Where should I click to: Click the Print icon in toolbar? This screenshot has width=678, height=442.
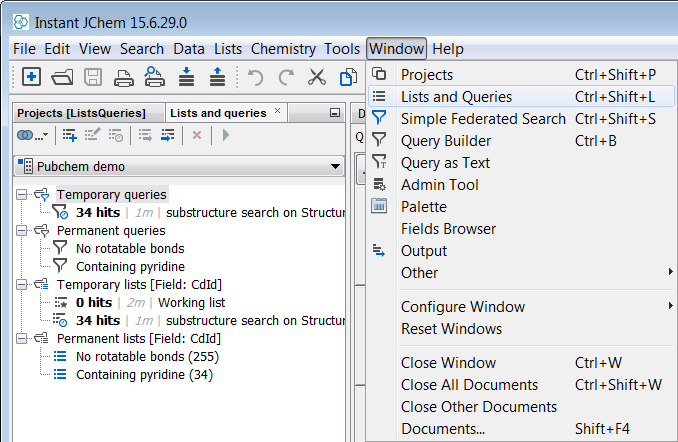click(124, 77)
